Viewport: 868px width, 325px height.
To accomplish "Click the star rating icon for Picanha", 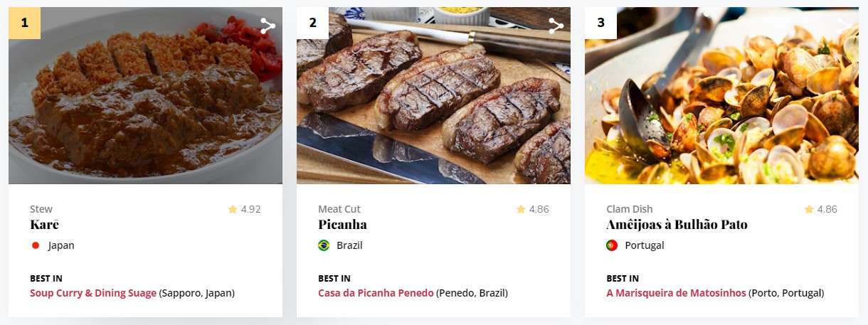I will pos(521,209).
